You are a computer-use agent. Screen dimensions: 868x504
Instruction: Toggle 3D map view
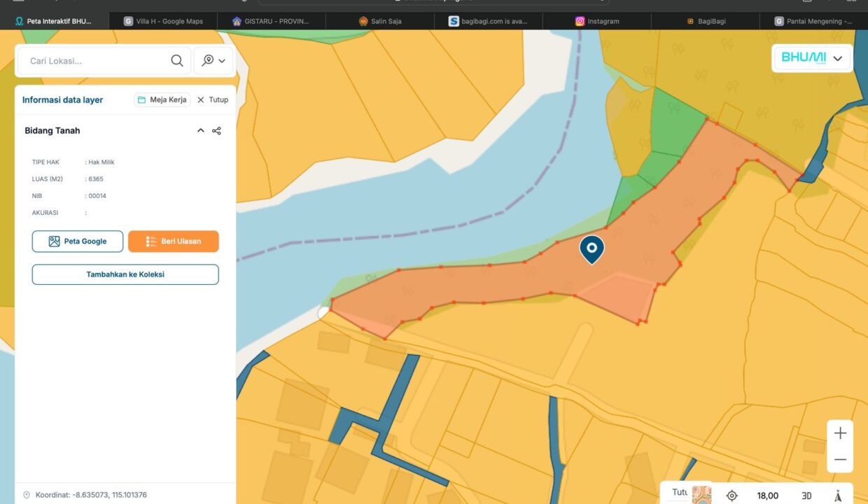click(x=806, y=496)
